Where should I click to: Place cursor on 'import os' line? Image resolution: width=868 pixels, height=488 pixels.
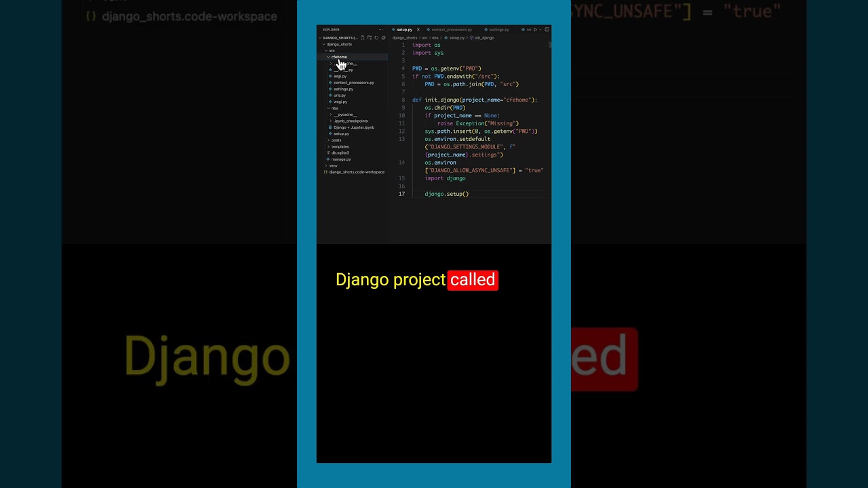(x=427, y=45)
